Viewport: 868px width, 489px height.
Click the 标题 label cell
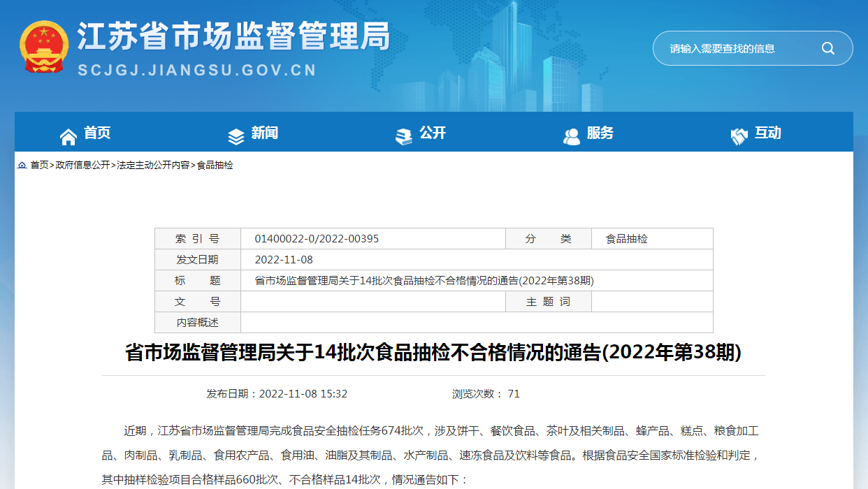pyautogui.click(x=198, y=281)
